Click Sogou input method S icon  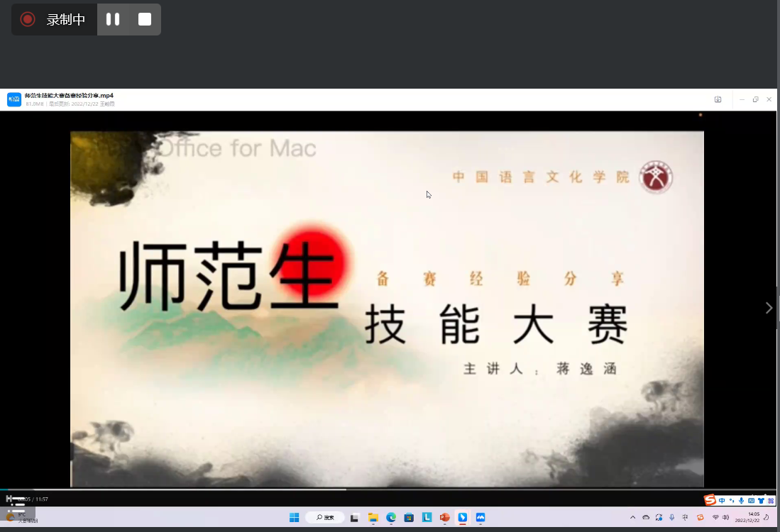[x=710, y=500]
